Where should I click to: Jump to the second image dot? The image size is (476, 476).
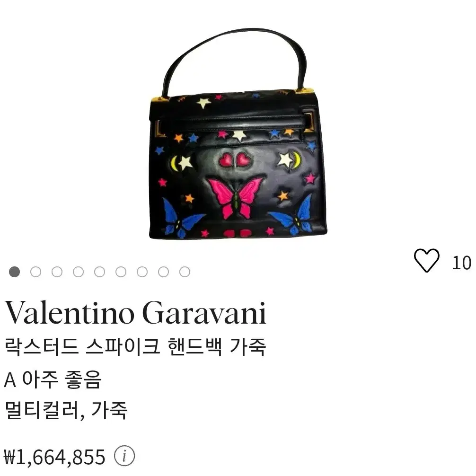pyautogui.click(x=36, y=272)
